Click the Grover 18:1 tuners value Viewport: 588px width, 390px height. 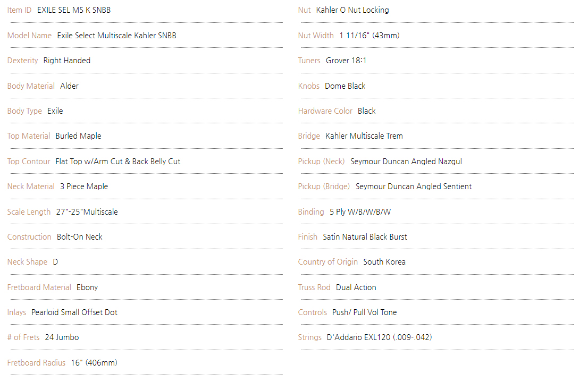pyautogui.click(x=346, y=61)
